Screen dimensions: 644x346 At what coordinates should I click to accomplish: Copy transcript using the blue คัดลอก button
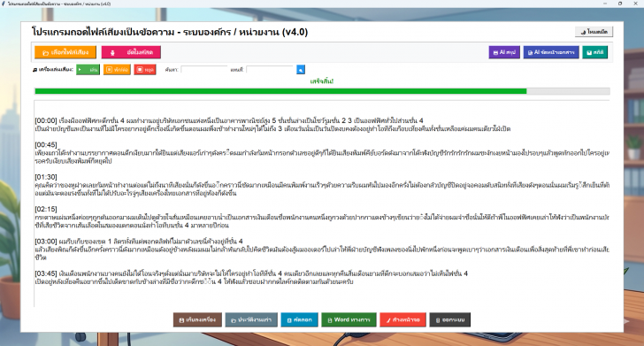[299, 319]
